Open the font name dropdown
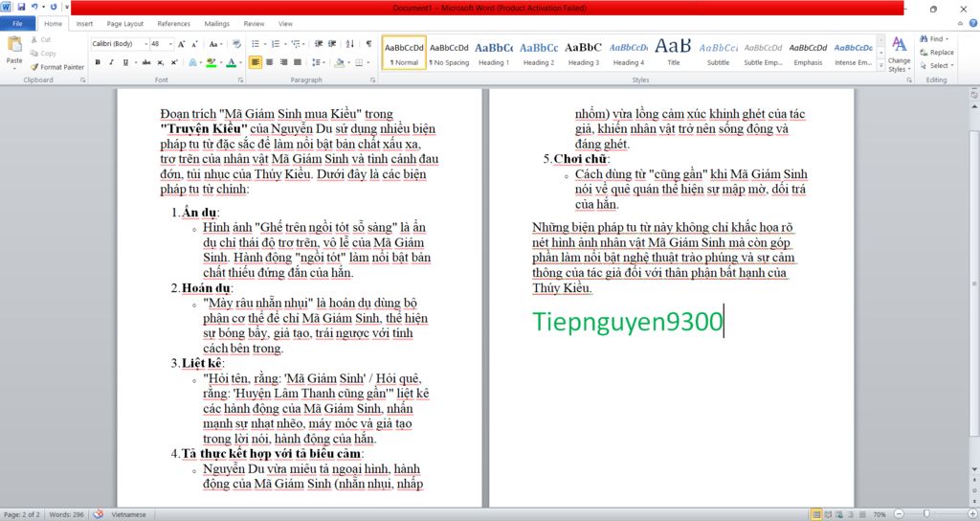The image size is (980, 521). [x=145, y=44]
